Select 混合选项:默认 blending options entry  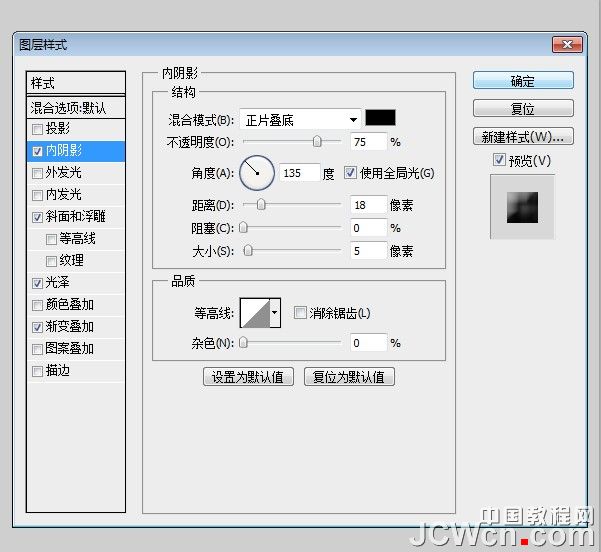pos(76,108)
